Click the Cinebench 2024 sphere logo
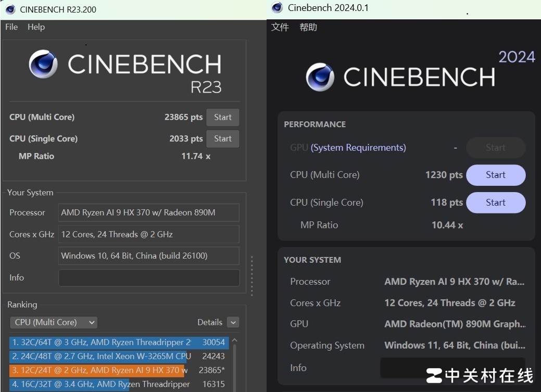The height and width of the screenshot is (392, 541). pyautogui.click(x=320, y=77)
